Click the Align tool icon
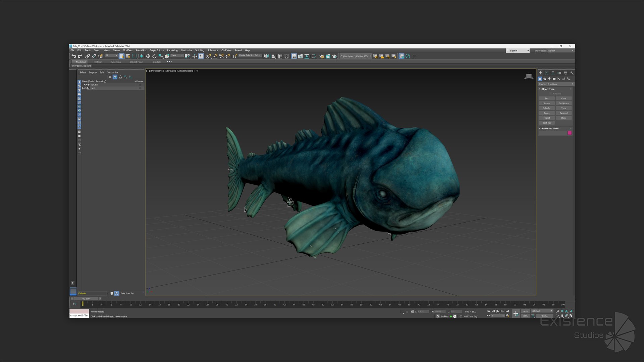 273,56
